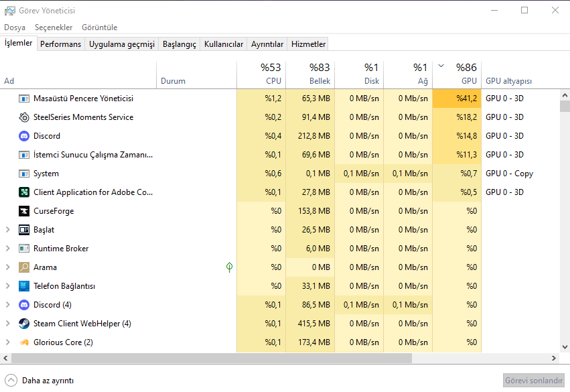Click the Arama magnifier icon
Image resolution: width=570 pixels, height=392 pixels.
click(24, 267)
